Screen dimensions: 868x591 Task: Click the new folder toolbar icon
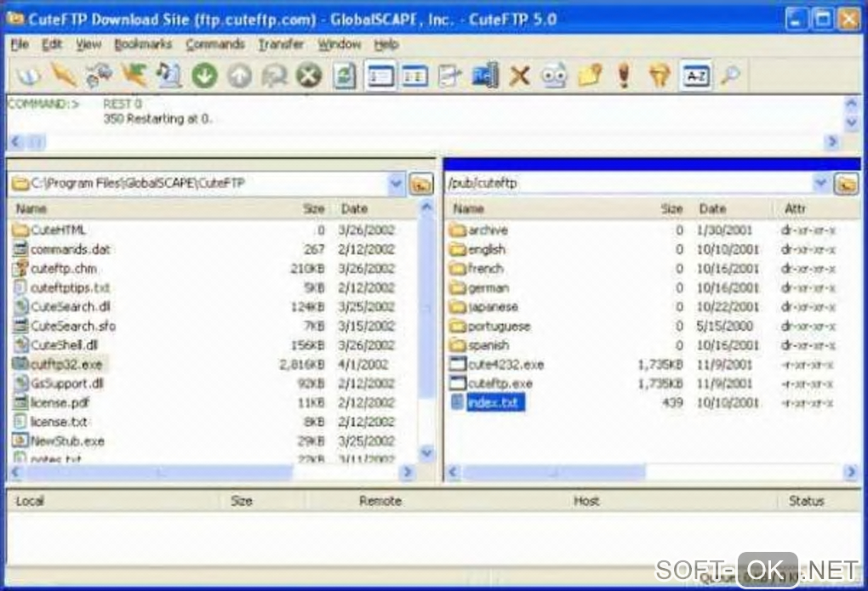point(590,76)
